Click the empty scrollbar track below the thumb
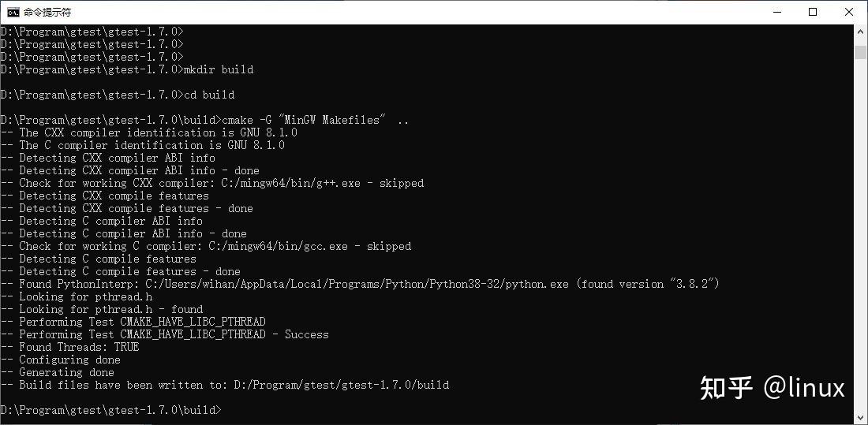The height and width of the screenshot is (425, 868). 861,237
